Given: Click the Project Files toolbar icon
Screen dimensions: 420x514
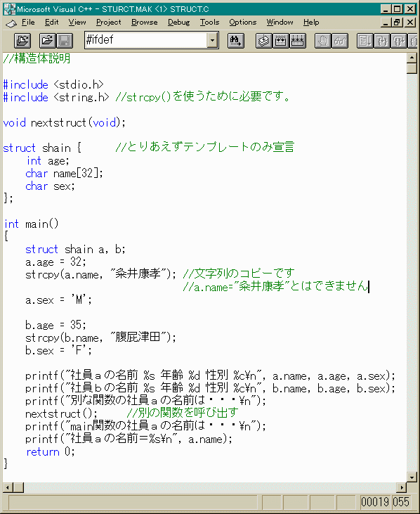Looking at the screenshot, I should (22, 41).
